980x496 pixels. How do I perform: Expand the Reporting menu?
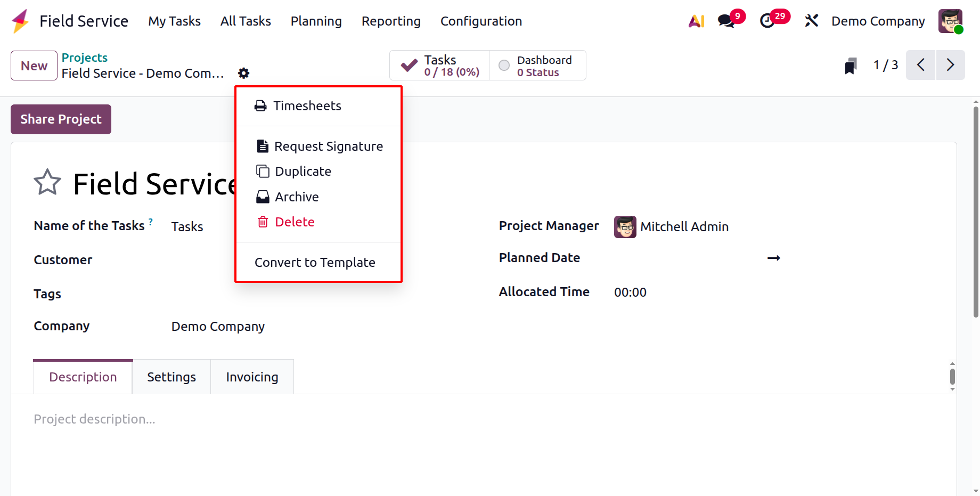click(x=391, y=21)
